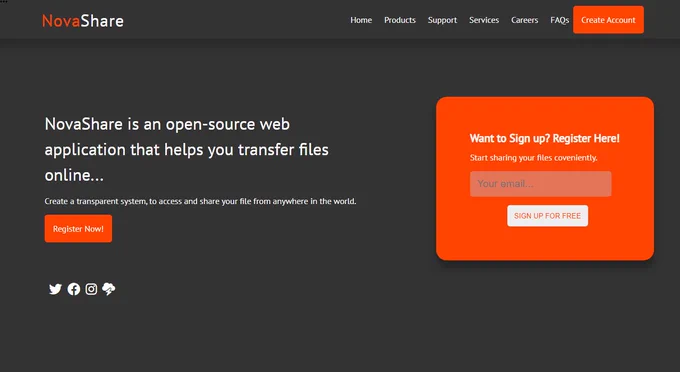Click the 'Want to Sign up? Register Here!' heading
Screen dimensions: 680x372
(545, 138)
